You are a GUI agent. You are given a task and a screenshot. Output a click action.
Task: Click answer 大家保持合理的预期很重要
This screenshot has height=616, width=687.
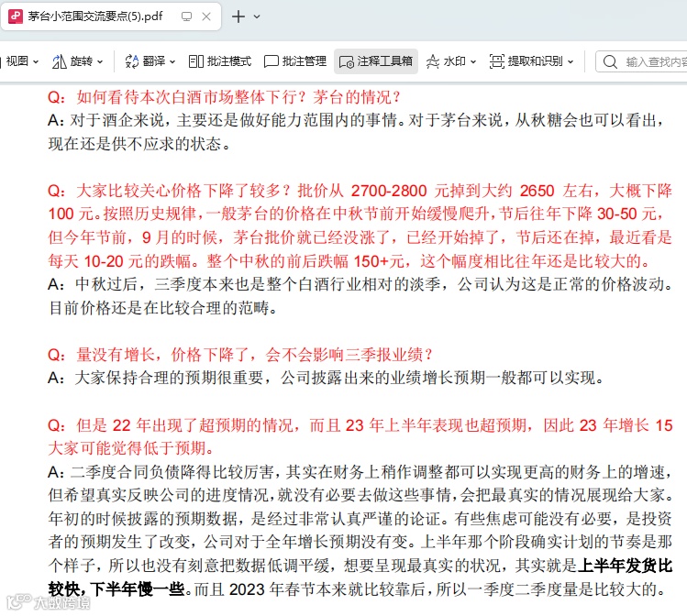click(169, 378)
